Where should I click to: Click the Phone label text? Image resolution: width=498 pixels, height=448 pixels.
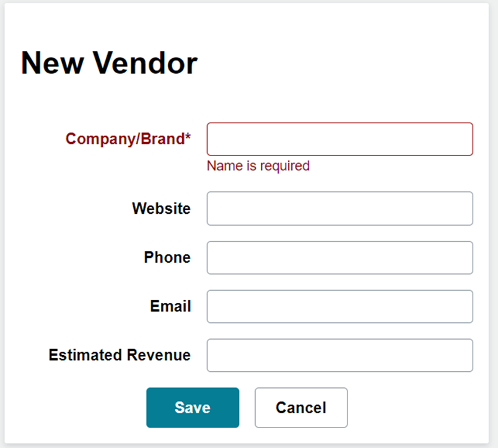click(167, 257)
